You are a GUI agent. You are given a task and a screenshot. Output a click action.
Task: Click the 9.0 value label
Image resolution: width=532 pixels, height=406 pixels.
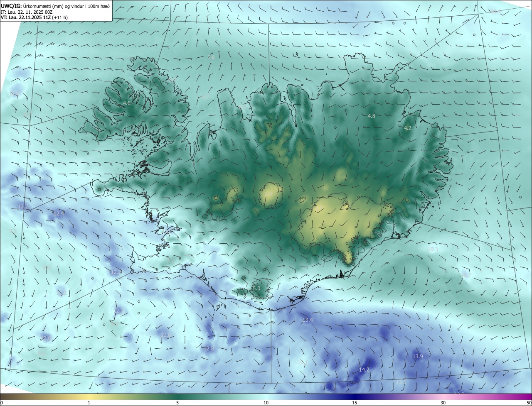coord(46,268)
